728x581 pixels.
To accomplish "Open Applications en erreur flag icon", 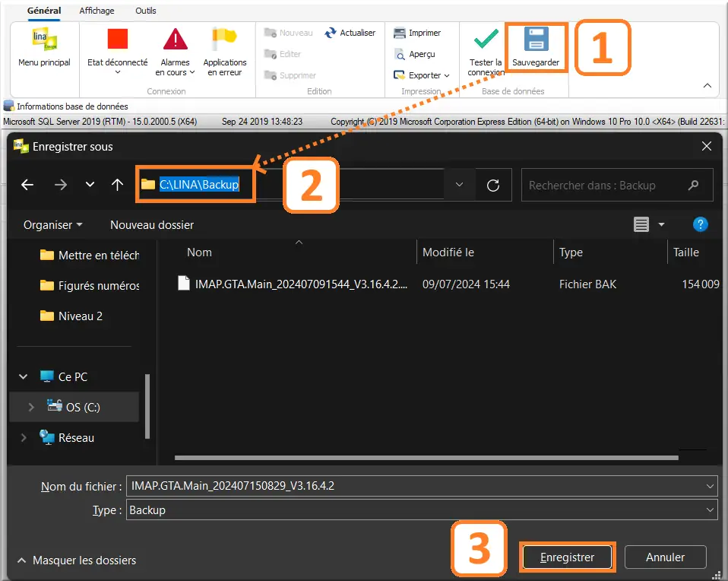I will (x=224, y=39).
